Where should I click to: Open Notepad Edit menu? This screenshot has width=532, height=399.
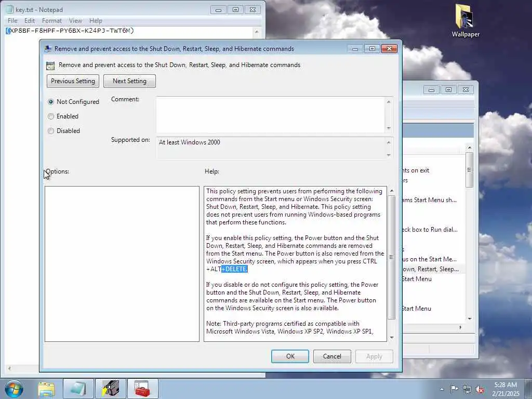tap(30, 21)
